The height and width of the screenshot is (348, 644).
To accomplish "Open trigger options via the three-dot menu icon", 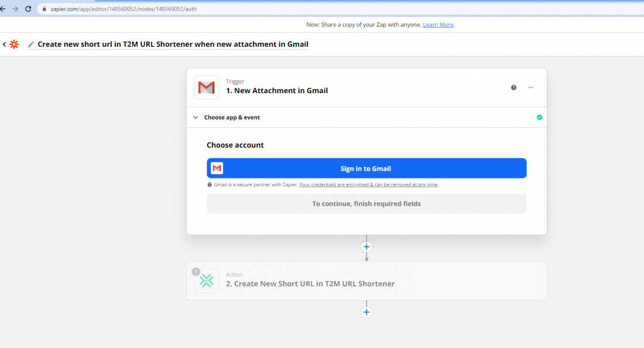I will [x=530, y=87].
